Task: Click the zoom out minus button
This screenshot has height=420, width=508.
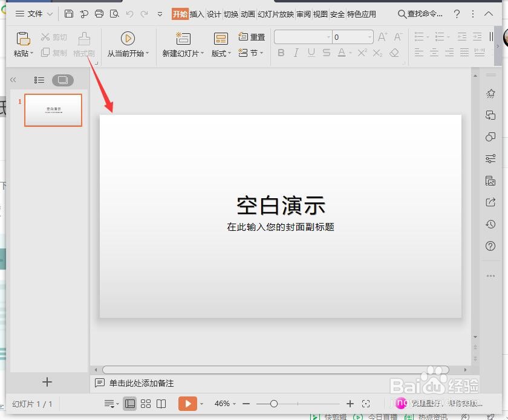Action: coord(246,404)
